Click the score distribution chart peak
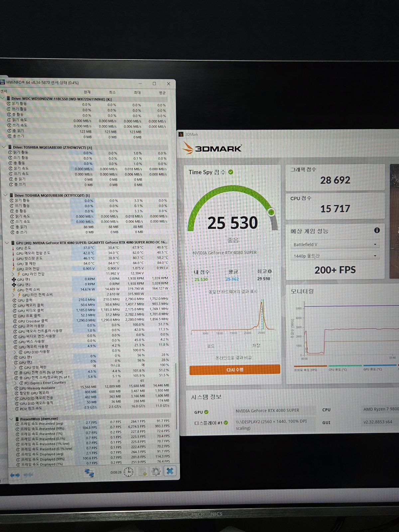Screen dimensions: 399x532 click(262, 303)
